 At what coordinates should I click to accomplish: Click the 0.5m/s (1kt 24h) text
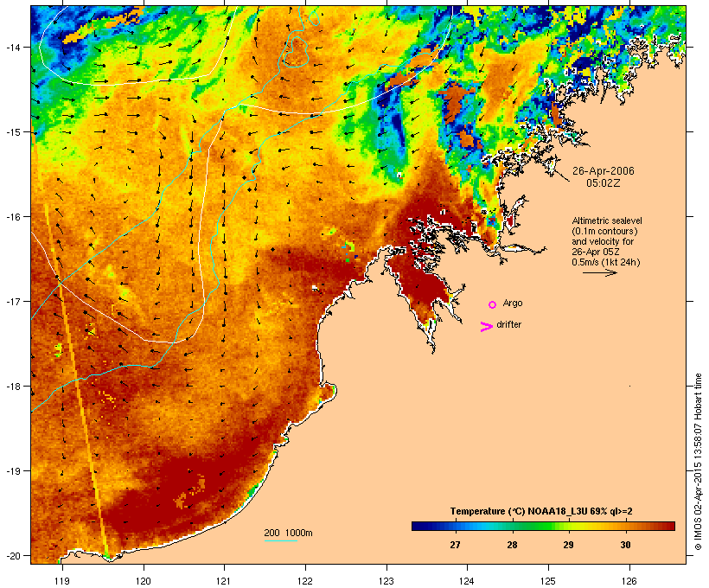coord(606,262)
